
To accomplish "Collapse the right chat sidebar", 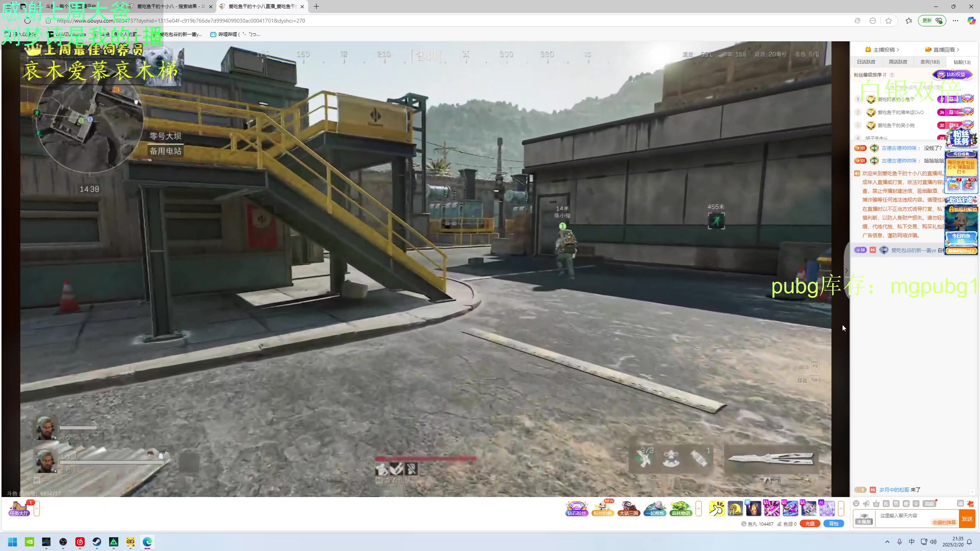I will click(847, 271).
